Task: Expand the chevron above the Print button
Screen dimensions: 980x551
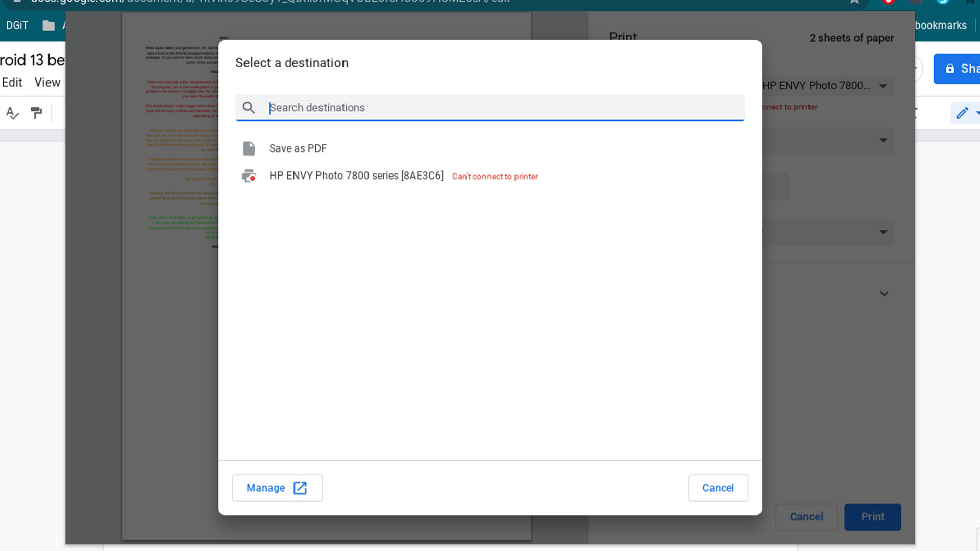Action: point(884,294)
